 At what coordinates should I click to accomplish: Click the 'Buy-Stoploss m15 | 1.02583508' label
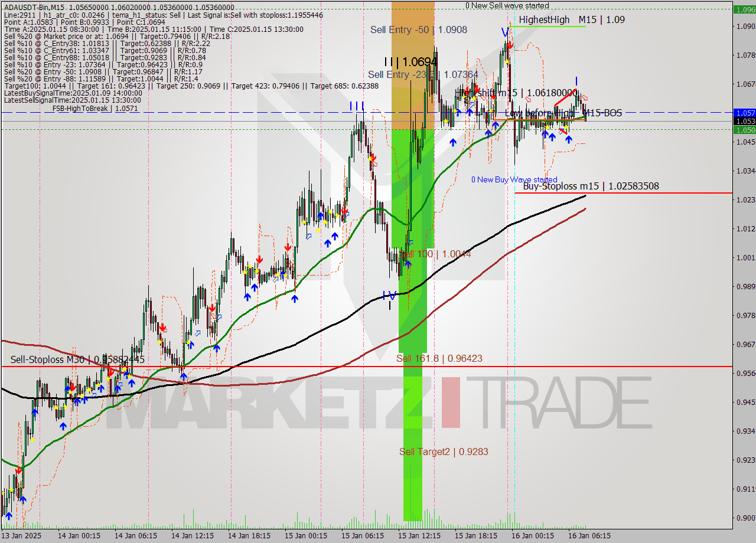pyautogui.click(x=591, y=186)
